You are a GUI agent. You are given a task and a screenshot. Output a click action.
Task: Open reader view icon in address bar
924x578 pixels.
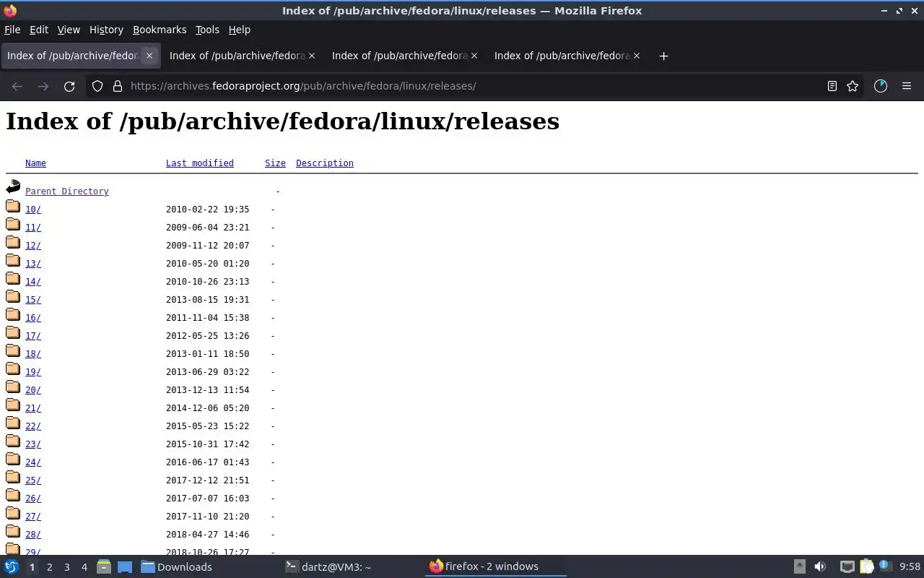(832, 86)
